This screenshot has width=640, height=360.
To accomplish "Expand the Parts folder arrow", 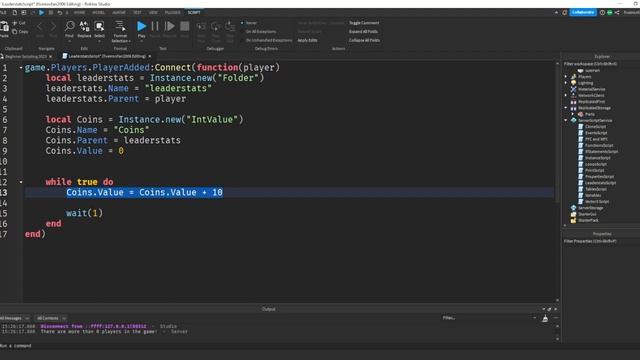I will point(572,114).
